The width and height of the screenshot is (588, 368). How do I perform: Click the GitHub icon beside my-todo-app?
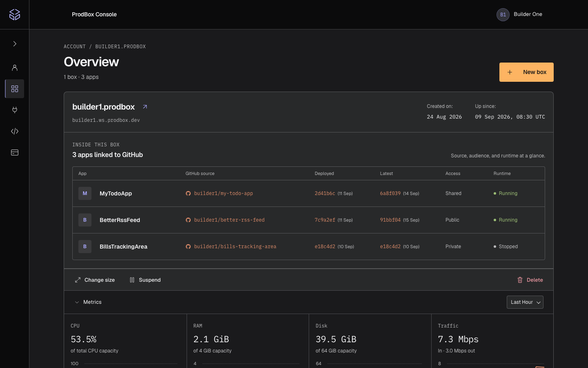188,193
